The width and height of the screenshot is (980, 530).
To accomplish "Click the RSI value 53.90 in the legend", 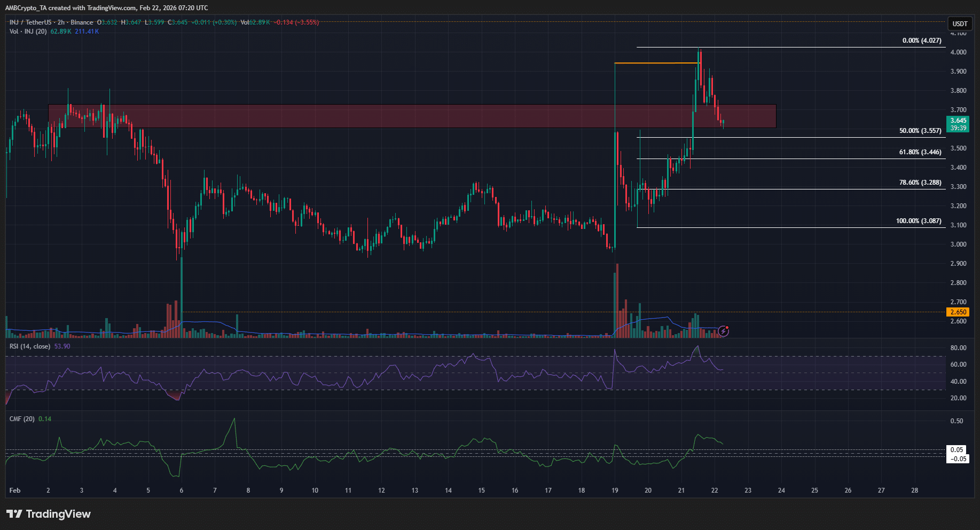I will [62, 346].
